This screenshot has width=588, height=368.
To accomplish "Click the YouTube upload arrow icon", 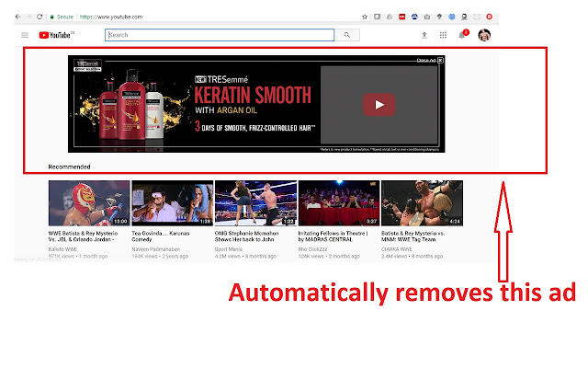I will 424,35.
